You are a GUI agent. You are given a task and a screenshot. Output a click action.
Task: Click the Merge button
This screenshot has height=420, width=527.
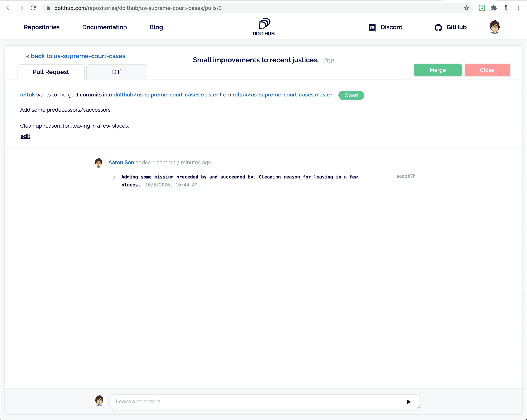[437, 70]
